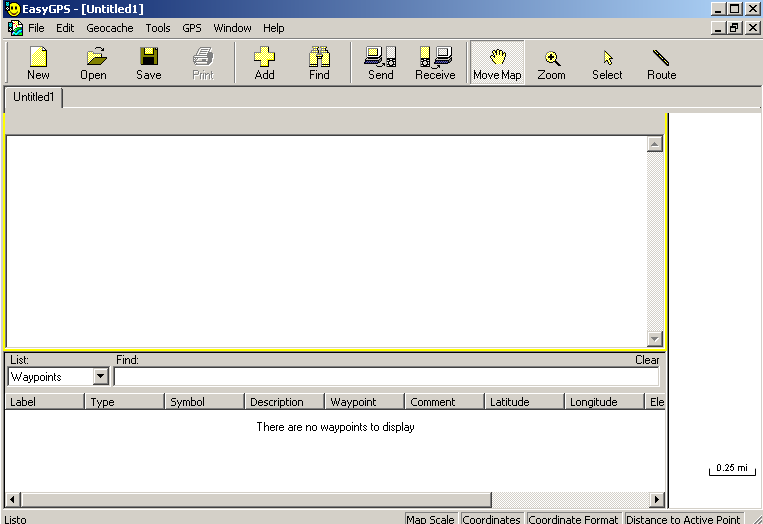Screen dimensions: 763x524
Task: Open the Window menu
Action: point(232,28)
